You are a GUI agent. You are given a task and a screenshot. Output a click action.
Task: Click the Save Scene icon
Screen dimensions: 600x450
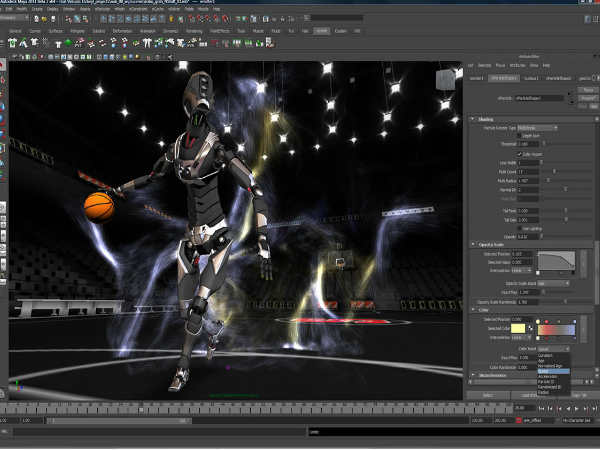(53, 18)
